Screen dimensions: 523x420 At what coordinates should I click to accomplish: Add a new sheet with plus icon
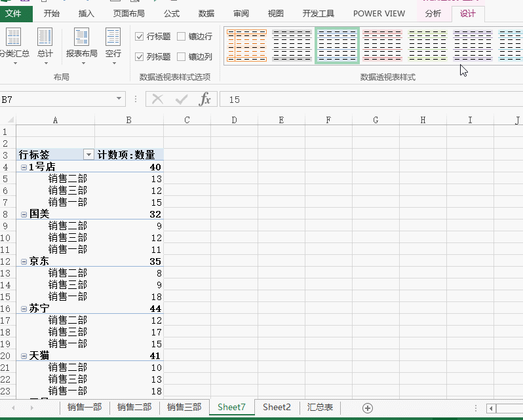point(368,408)
